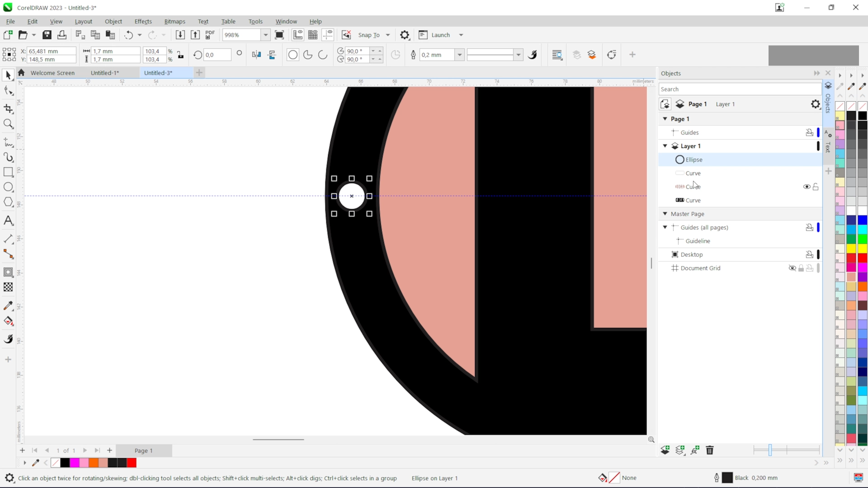Open the Effects menu
The image size is (868, 488).
point(143,21)
